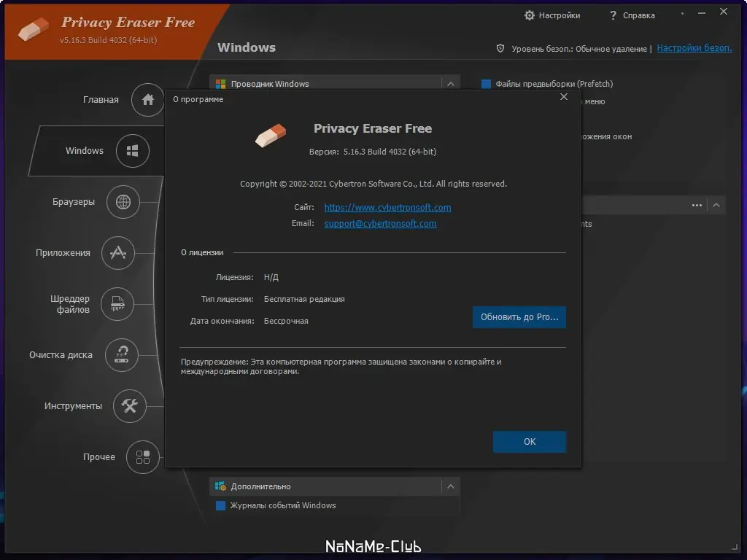
Task: Click the Инструменты tools icon
Action: click(130, 406)
